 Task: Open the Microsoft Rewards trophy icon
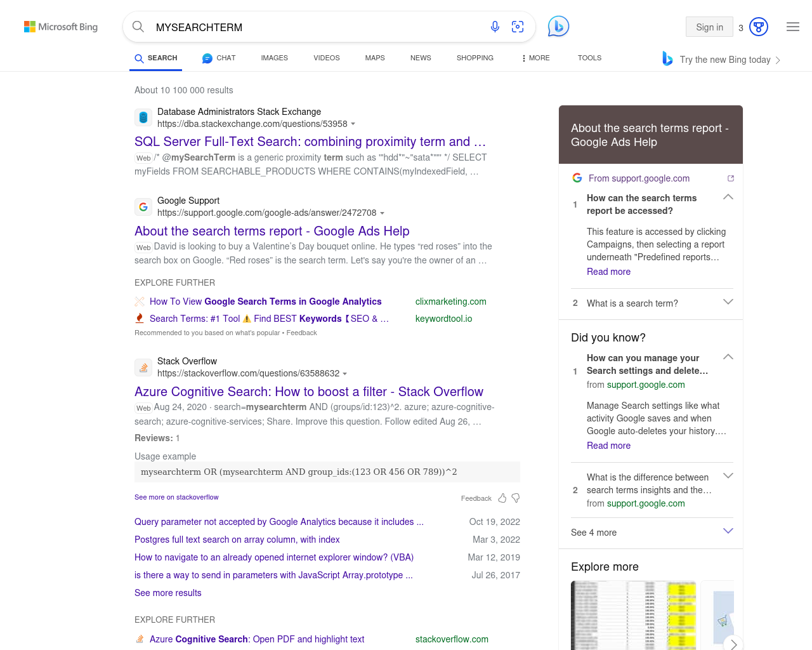pos(759,27)
